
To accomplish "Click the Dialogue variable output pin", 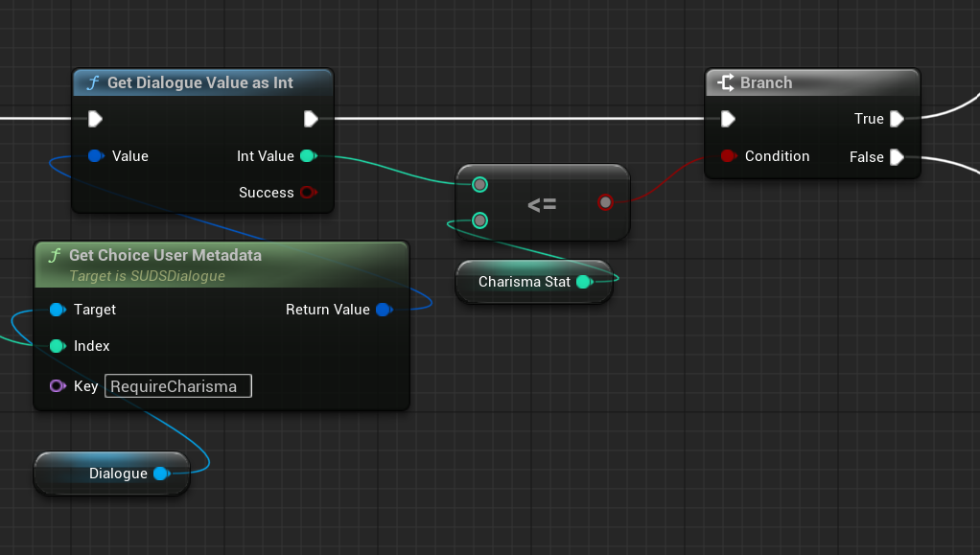I will [x=160, y=474].
